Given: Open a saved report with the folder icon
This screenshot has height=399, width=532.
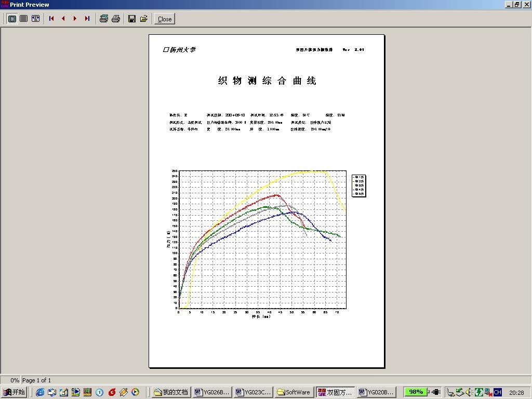Looking at the screenshot, I should pyautogui.click(x=143, y=19).
